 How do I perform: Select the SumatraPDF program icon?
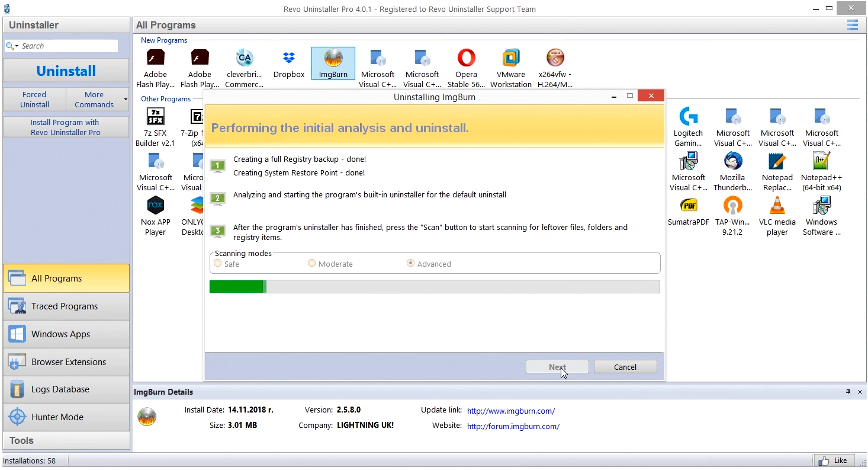pyautogui.click(x=689, y=206)
